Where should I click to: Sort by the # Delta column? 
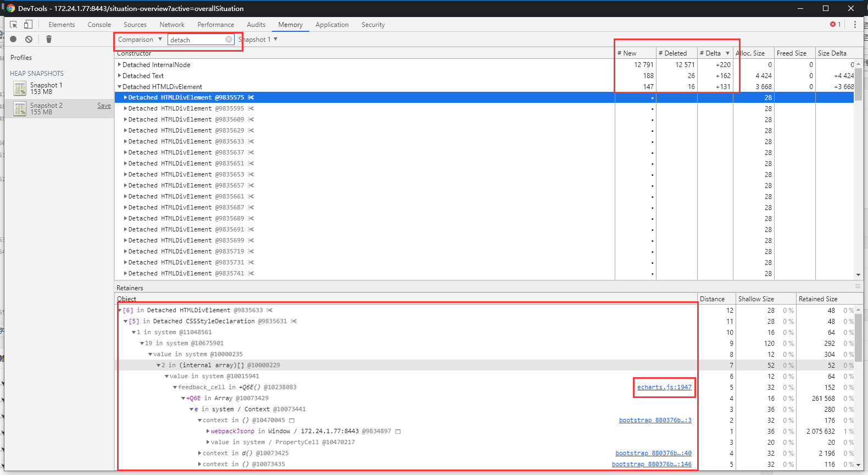click(x=715, y=53)
